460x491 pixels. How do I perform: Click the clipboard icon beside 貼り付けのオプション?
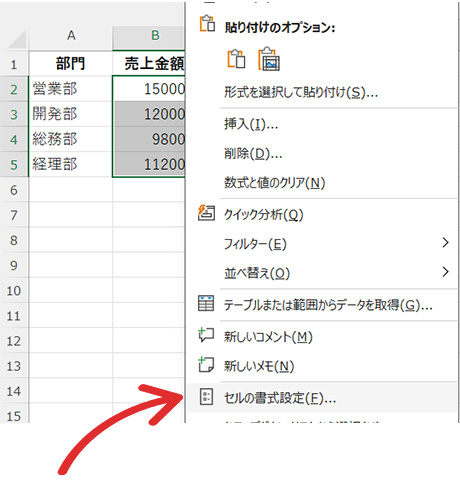207,23
